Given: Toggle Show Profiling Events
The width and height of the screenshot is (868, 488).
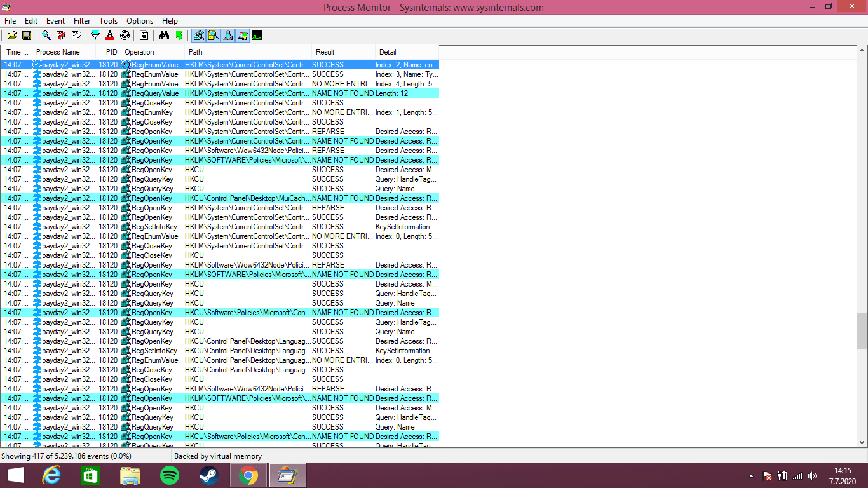Looking at the screenshot, I should [x=257, y=36].
